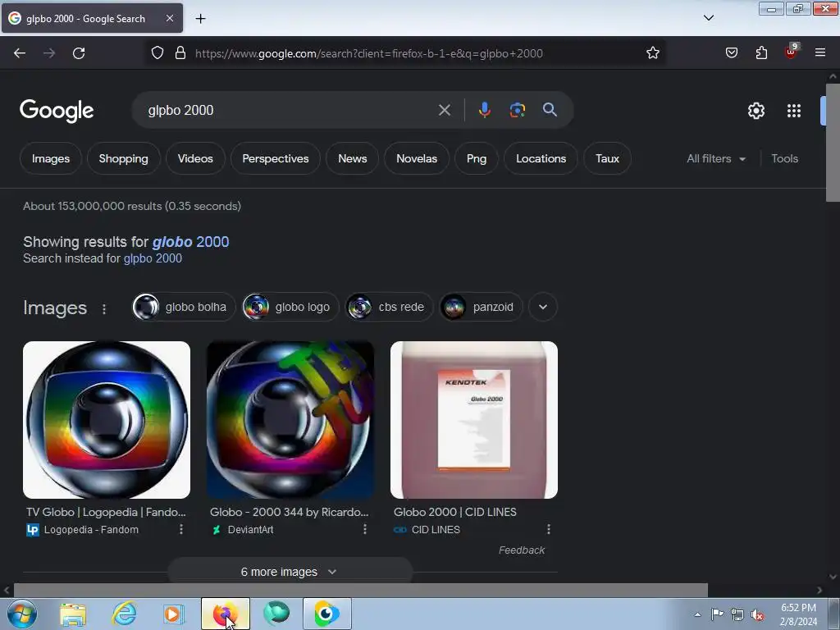Screen dimensions: 840x630
Task: Expand the 6 more images button
Action: click(290, 572)
